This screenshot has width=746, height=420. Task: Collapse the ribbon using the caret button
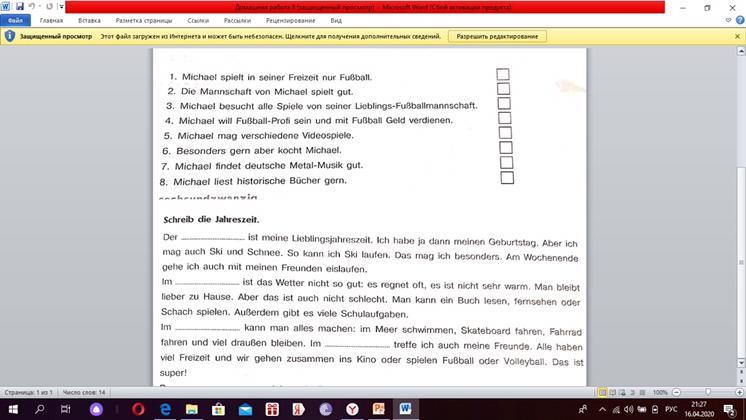pyautogui.click(x=728, y=20)
